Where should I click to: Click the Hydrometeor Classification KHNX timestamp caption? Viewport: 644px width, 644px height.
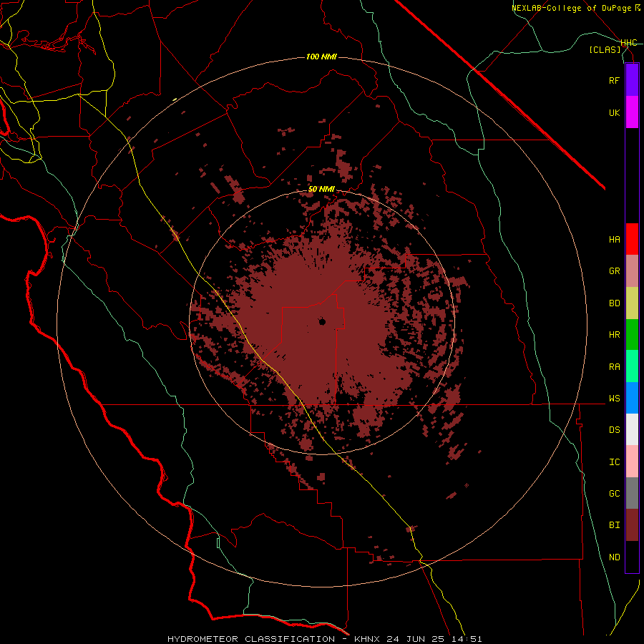coord(324,639)
